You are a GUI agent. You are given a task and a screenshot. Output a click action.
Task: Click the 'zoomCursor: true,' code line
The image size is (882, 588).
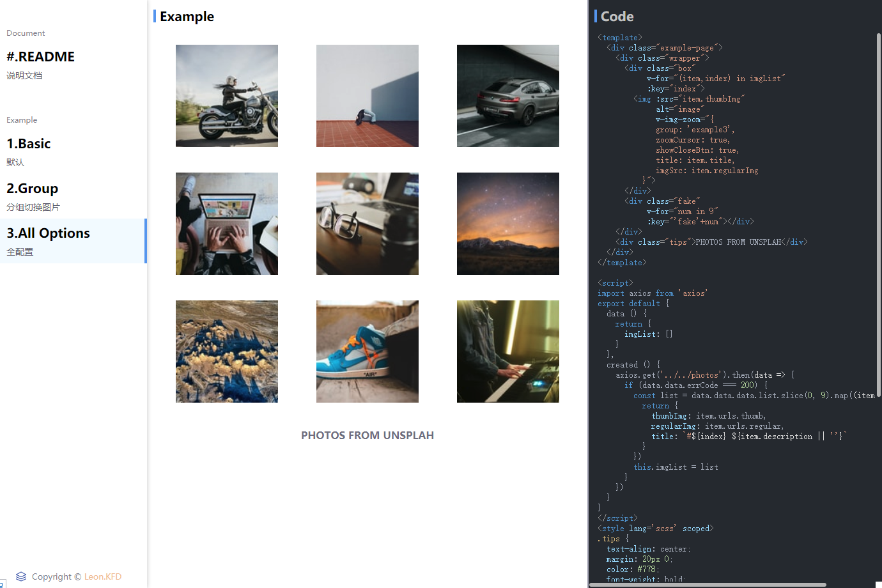tap(693, 140)
